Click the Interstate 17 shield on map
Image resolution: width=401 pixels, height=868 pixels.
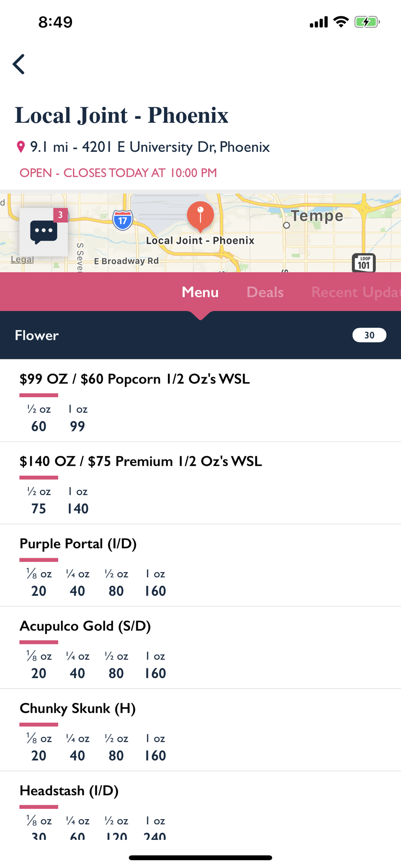pos(123,220)
